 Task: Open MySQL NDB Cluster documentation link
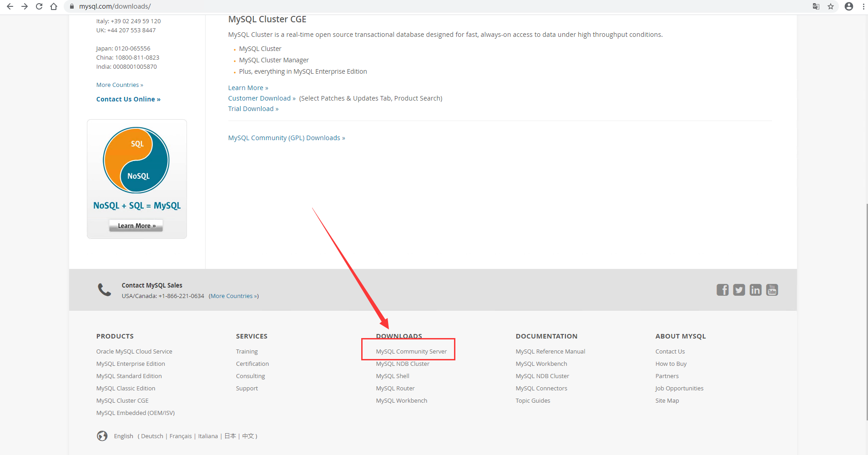pos(542,376)
